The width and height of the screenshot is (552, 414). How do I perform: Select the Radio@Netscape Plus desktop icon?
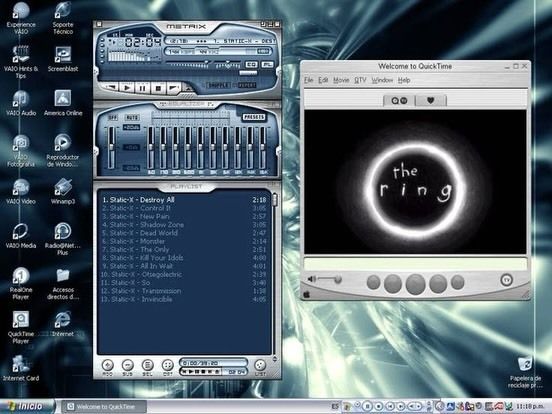click(x=63, y=239)
